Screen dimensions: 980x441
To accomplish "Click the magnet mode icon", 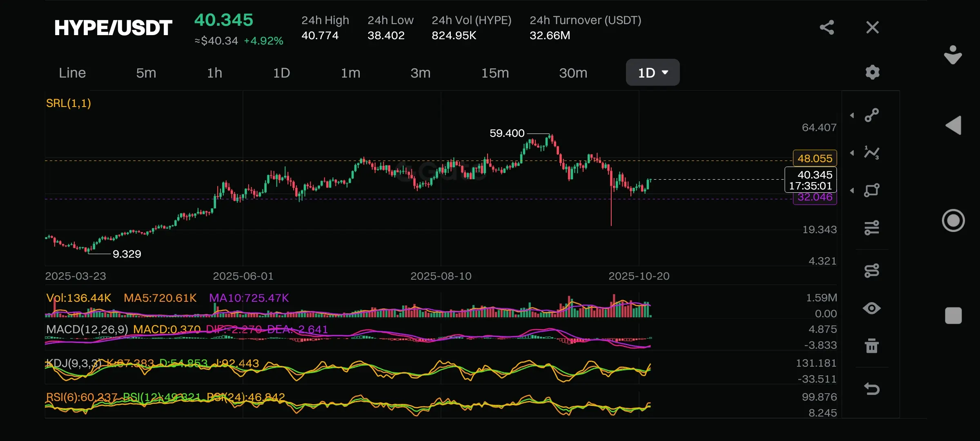I will [872, 270].
